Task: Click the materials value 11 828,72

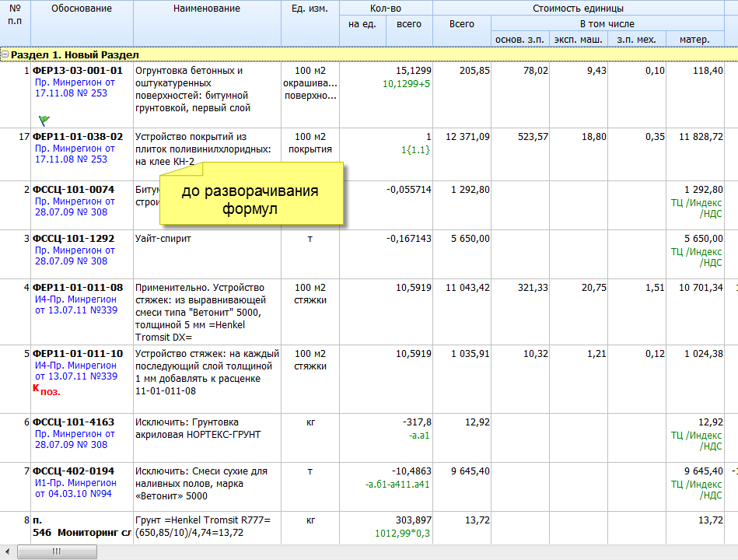Action: coord(701,137)
